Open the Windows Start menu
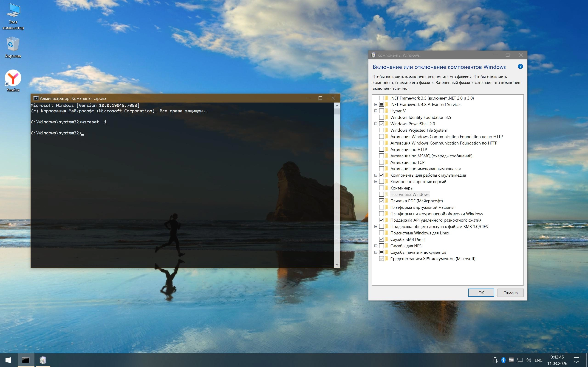The image size is (588, 367). [8, 360]
